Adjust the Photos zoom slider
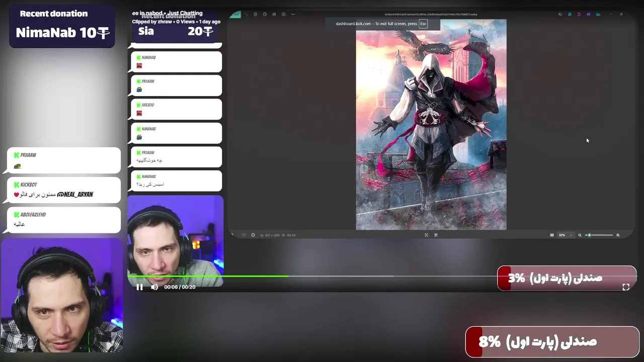This screenshot has width=644, height=362. (600, 235)
